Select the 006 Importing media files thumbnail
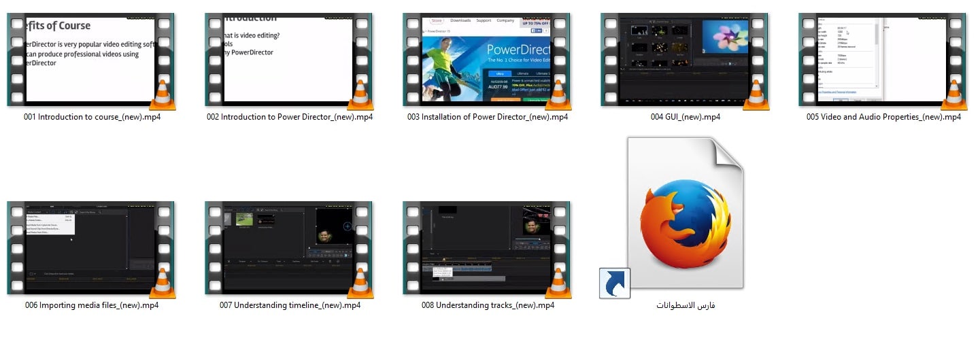This screenshot has width=980, height=346. point(90,248)
